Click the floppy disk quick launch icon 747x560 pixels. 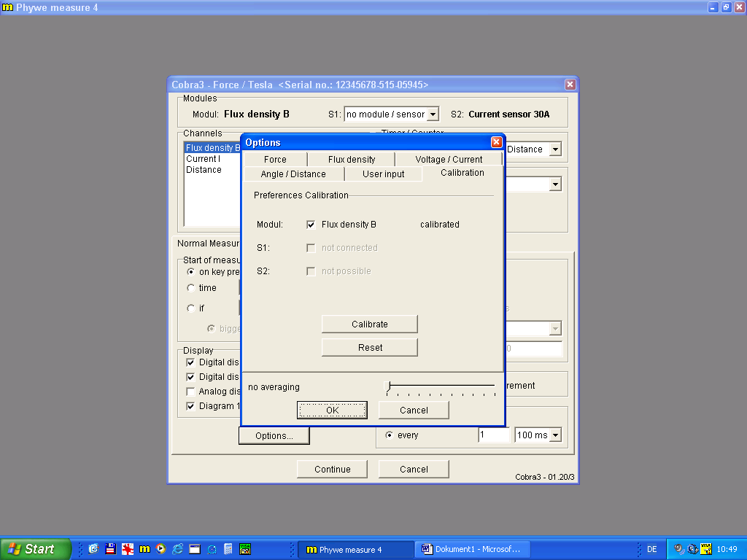tap(111, 549)
